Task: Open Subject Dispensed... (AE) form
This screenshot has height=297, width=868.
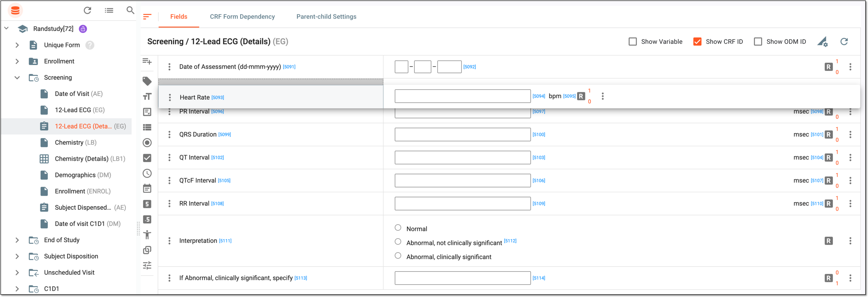Action: coord(90,208)
